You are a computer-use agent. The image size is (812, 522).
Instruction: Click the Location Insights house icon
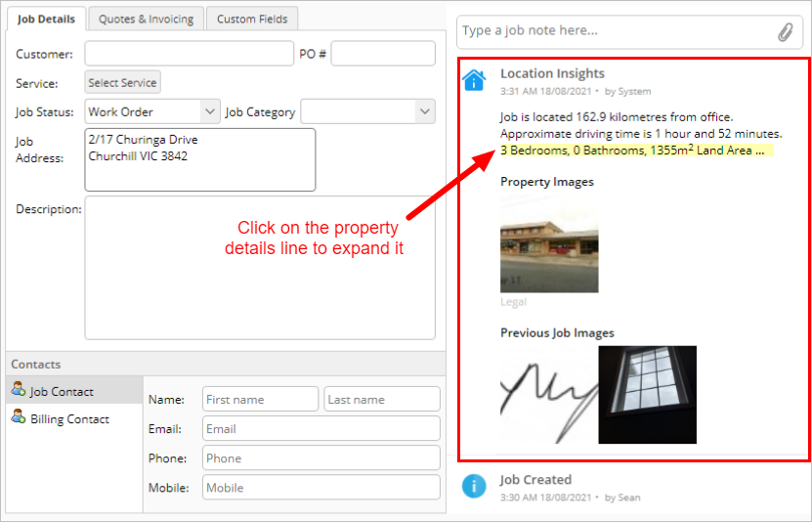coord(474,80)
